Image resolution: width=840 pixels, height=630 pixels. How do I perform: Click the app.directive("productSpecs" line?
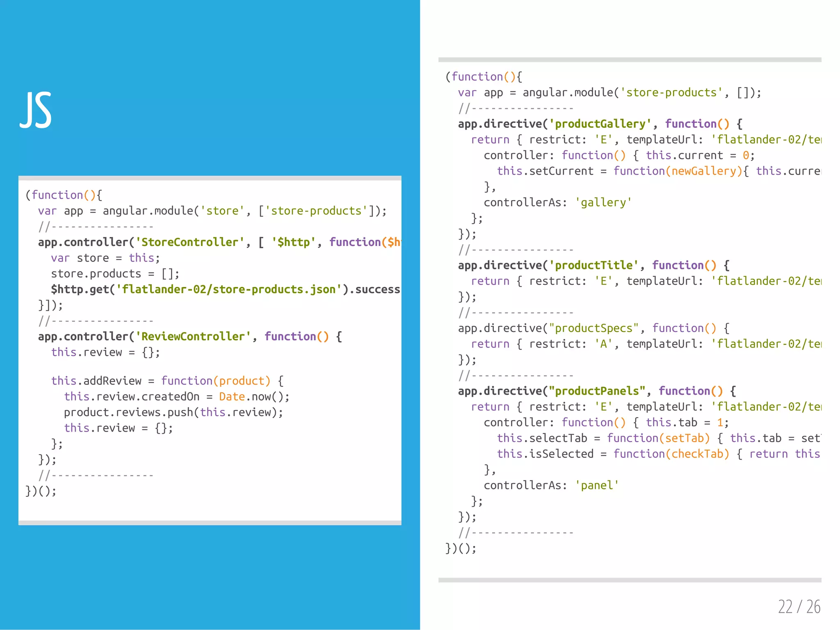pos(594,328)
